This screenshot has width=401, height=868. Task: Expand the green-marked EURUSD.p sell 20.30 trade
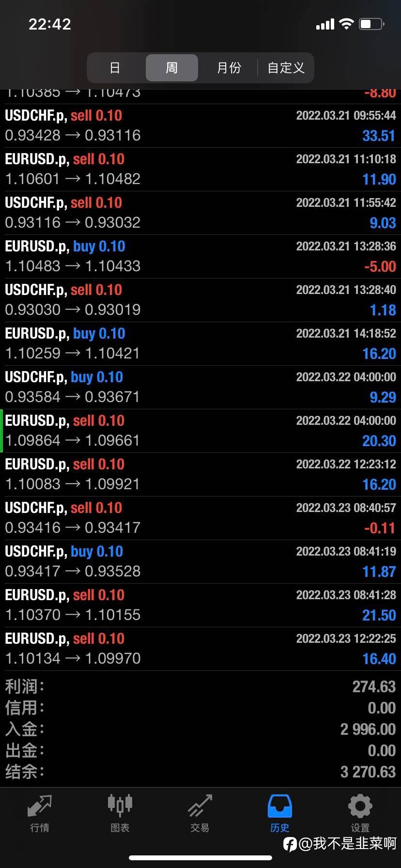tap(200, 431)
